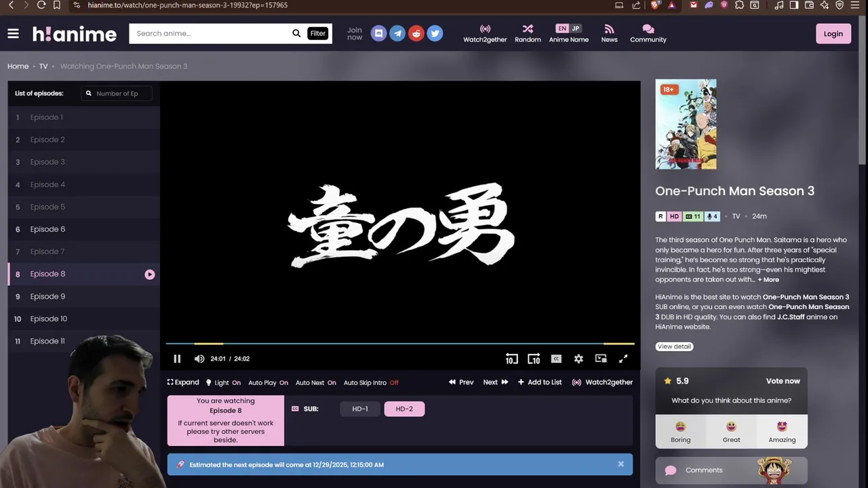Focus the Number of Ep filter field
This screenshot has height=488, width=868.
coord(117,94)
